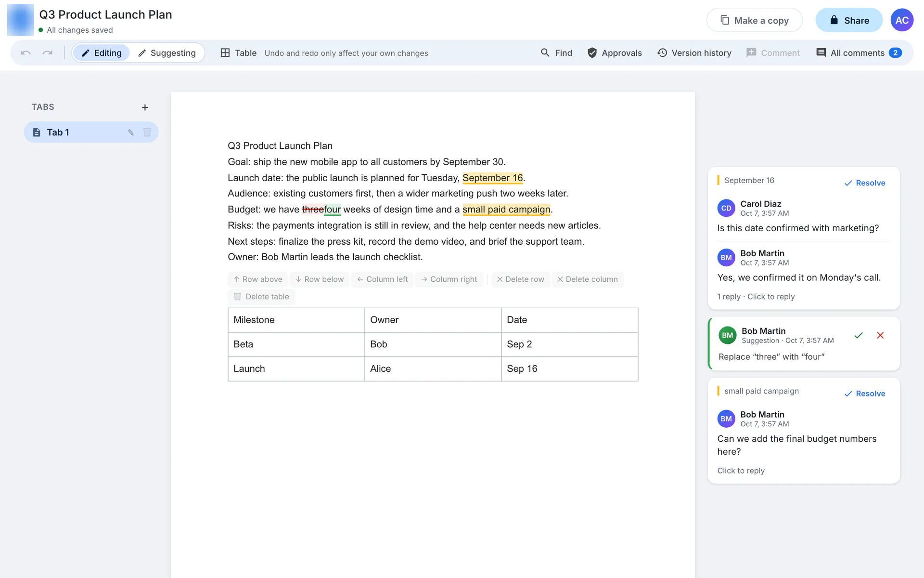This screenshot has height=578, width=924.
Task: Insert Column left in table
Action: click(x=382, y=279)
